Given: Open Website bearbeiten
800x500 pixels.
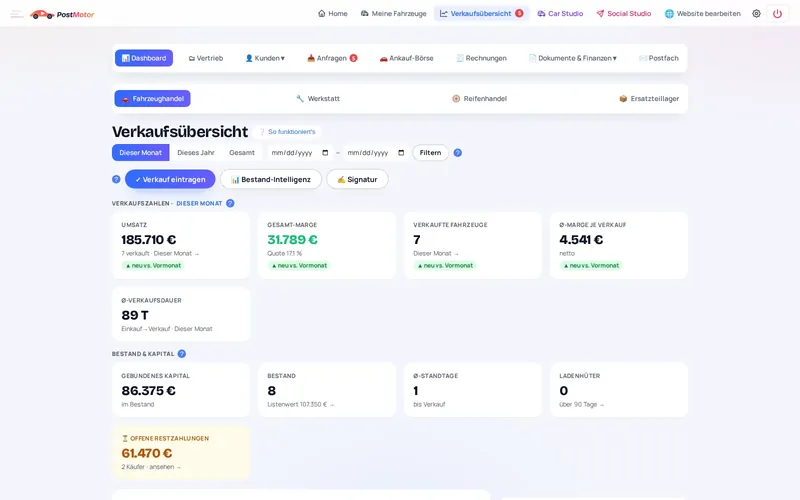Looking at the screenshot, I should (x=703, y=14).
